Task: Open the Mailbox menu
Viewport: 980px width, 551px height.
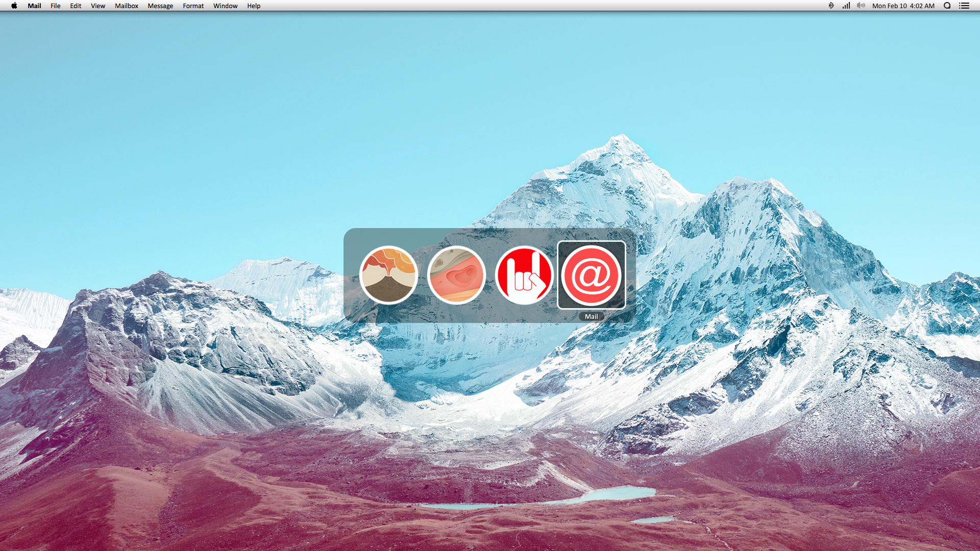Action: tap(127, 6)
